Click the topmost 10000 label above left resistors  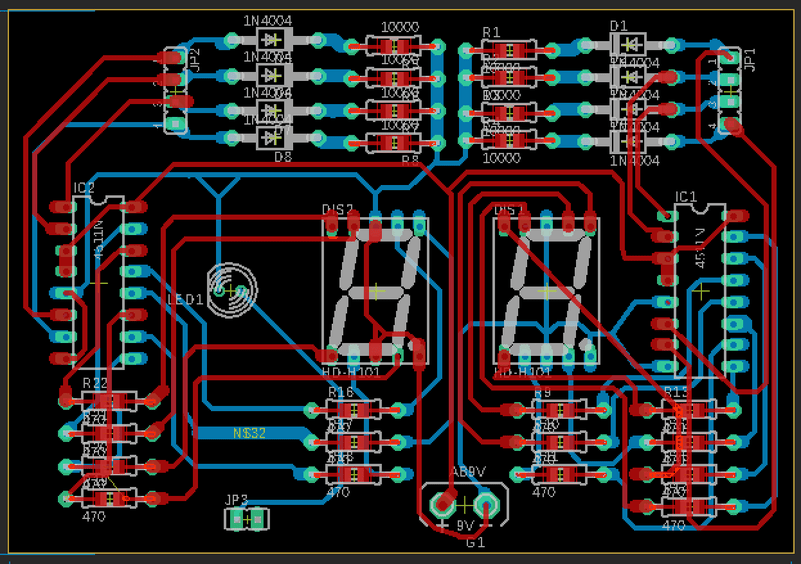(x=400, y=28)
